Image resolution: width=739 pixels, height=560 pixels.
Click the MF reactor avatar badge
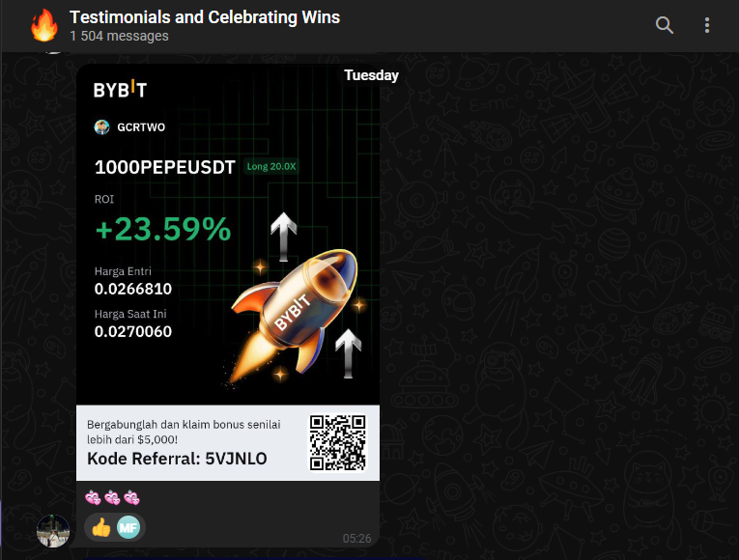(128, 527)
